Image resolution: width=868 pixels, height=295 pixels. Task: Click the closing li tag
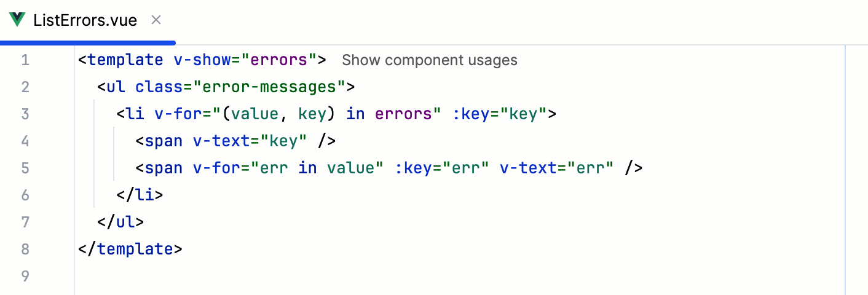140,195
